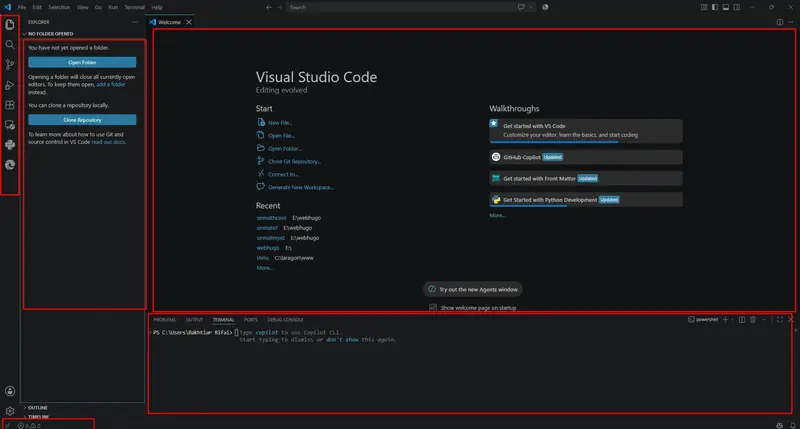Viewport: 800px width, 429px height.
Task: Click the Customize Layout icon in title bar
Action: pyautogui.click(x=704, y=7)
